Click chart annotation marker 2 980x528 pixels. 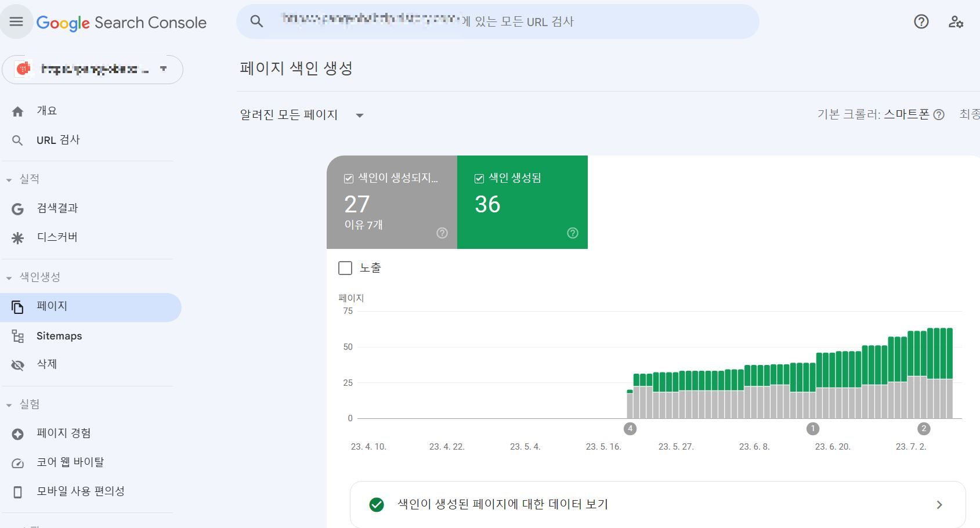click(924, 429)
